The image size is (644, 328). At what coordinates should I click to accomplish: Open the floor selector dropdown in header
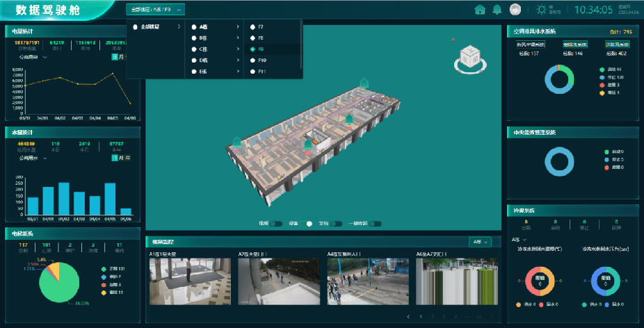click(x=156, y=10)
